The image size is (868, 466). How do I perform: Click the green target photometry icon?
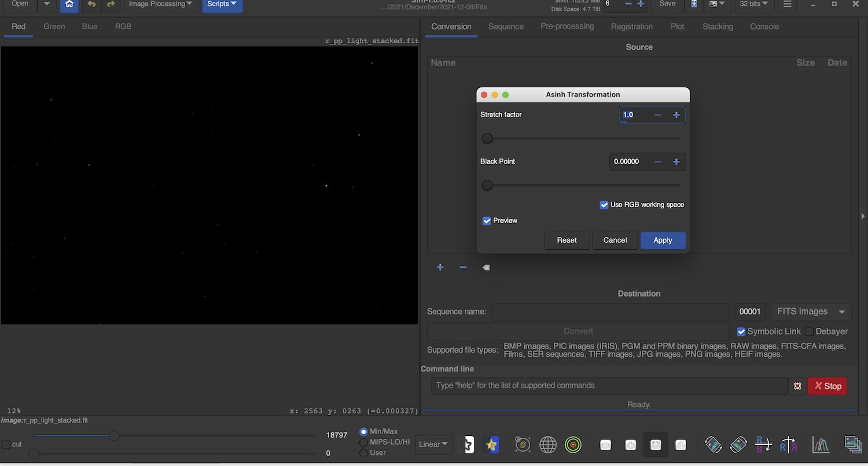click(x=573, y=444)
